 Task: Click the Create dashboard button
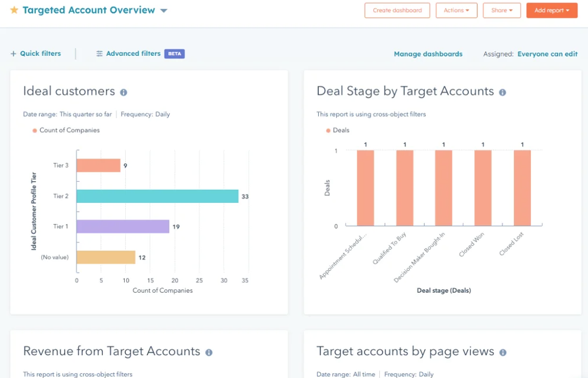tap(397, 11)
